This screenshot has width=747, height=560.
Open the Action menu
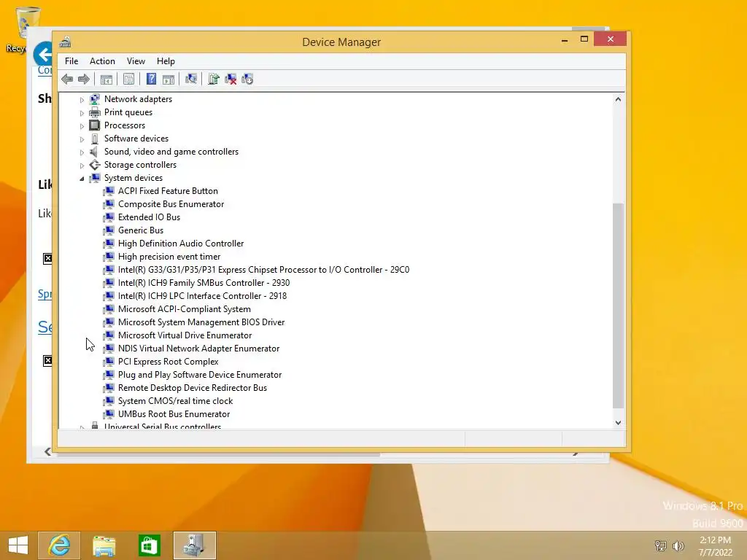(x=102, y=61)
